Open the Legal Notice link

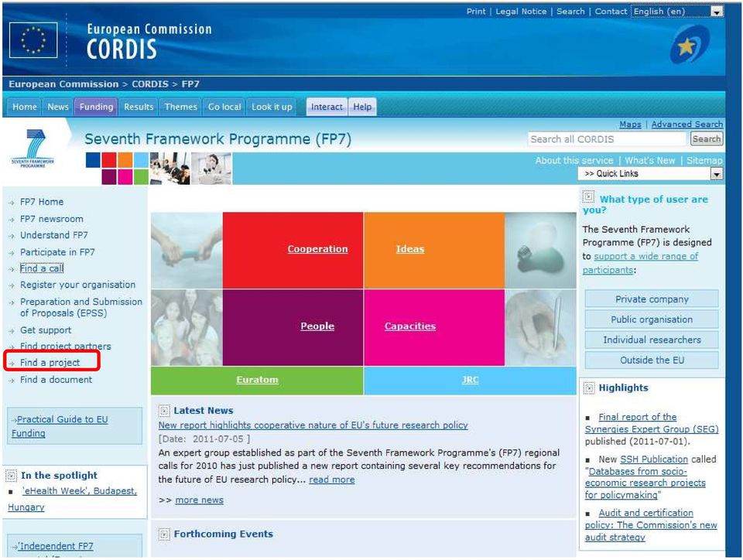(521, 12)
